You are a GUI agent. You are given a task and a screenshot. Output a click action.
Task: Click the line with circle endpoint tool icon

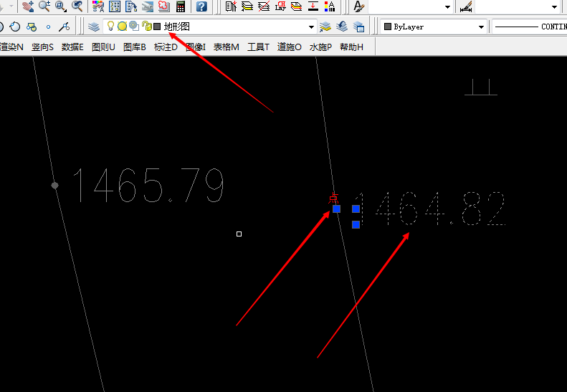coord(65,27)
